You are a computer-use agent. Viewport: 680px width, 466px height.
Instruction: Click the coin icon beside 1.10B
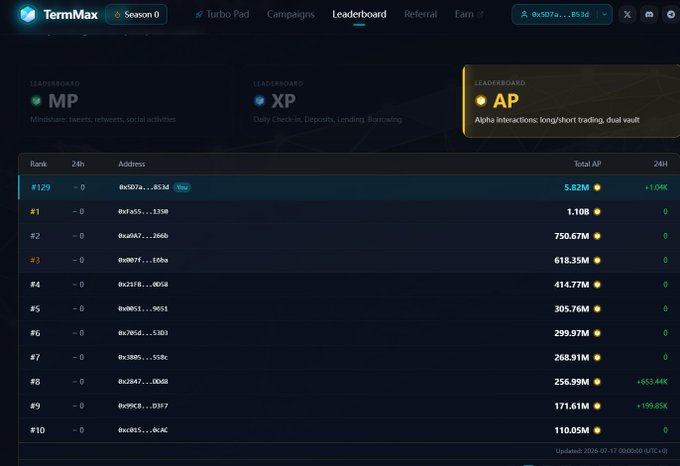point(597,212)
